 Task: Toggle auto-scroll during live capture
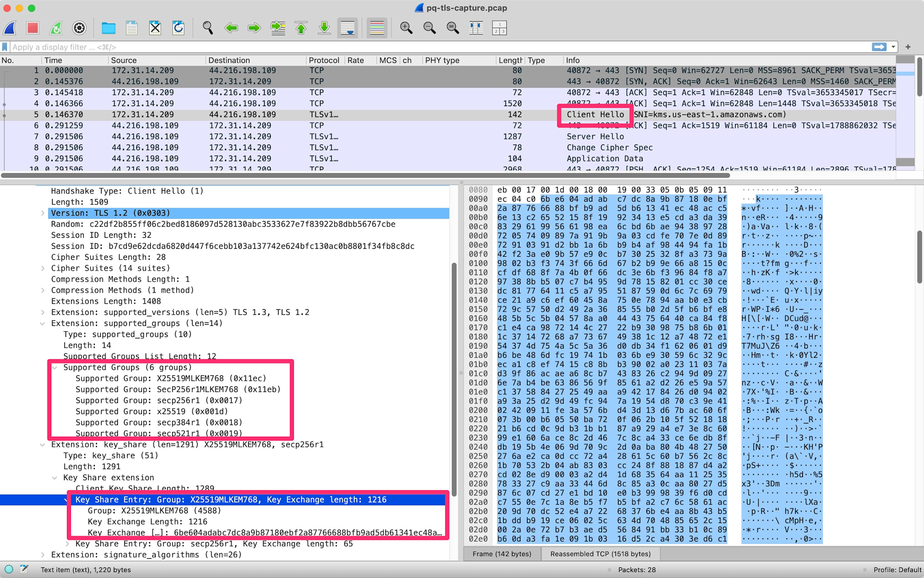(x=347, y=28)
